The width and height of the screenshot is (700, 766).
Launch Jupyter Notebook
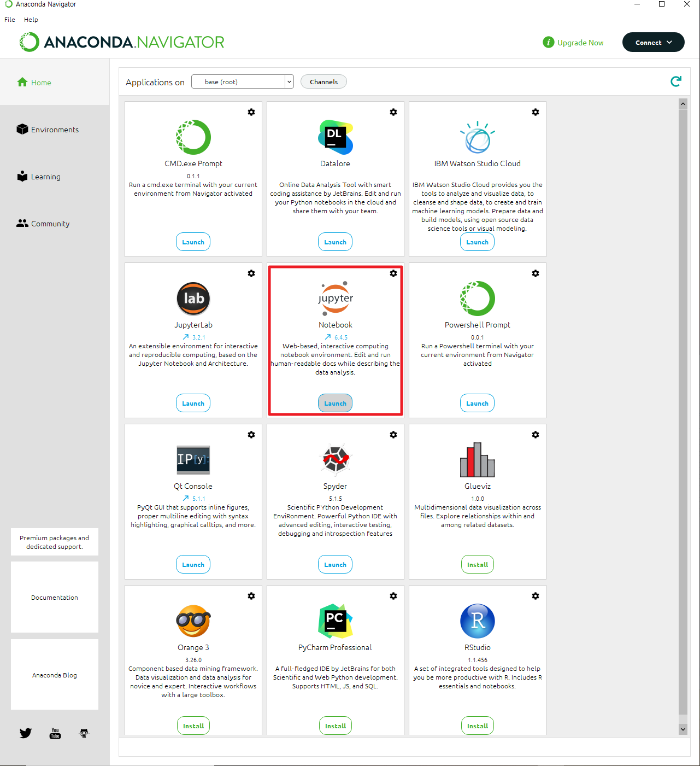336,403
